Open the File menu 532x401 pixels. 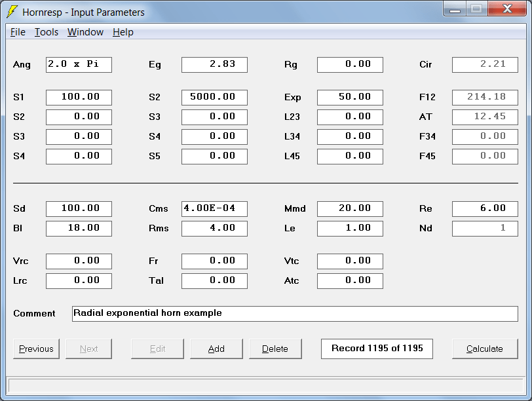point(18,32)
